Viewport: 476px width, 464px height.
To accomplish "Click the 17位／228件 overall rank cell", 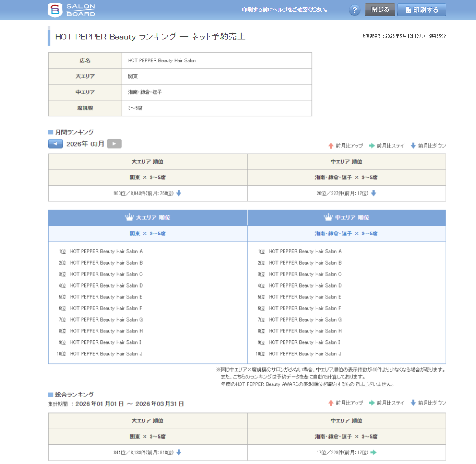I will 346,452.
